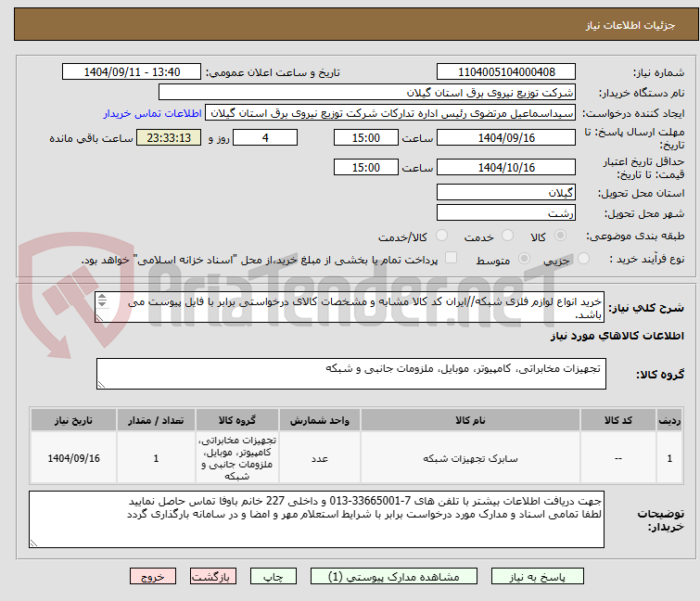This screenshot has height=601, width=700.
Task: Open اطلاعات تماس خریدار link
Action: pos(153,113)
